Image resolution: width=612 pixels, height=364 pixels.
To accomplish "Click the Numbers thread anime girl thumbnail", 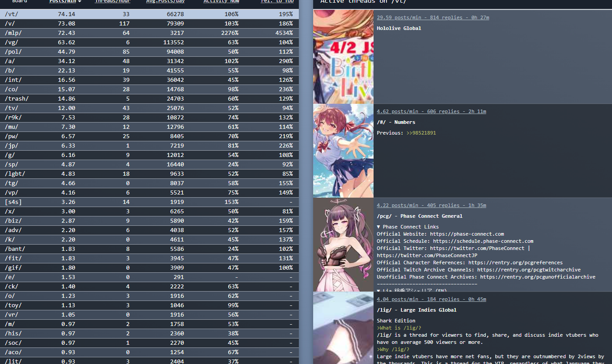I will pos(343,151).
